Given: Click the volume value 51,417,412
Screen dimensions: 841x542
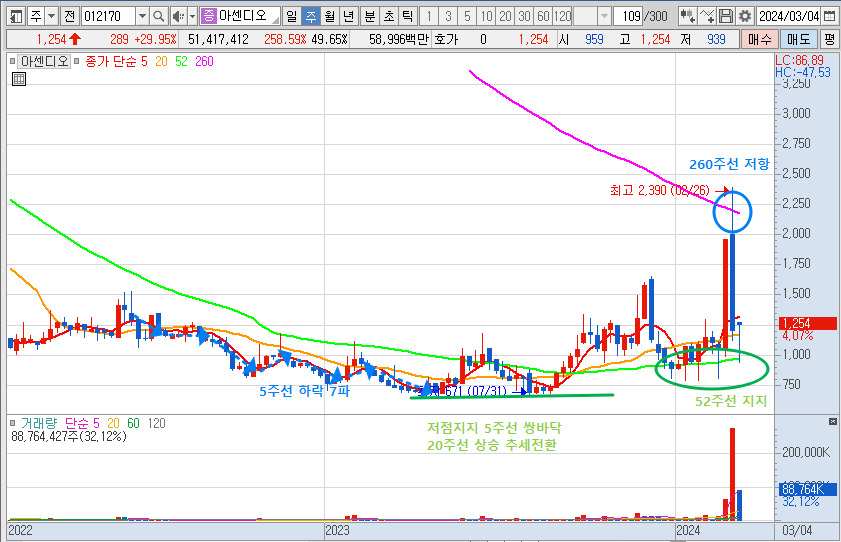Looking at the screenshot, I should [218, 39].
